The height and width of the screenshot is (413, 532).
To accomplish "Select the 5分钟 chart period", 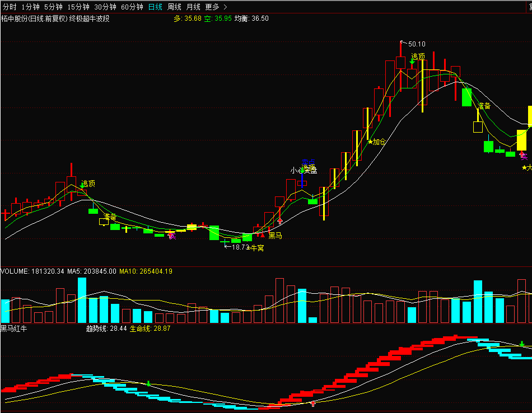I will (54, 7).
